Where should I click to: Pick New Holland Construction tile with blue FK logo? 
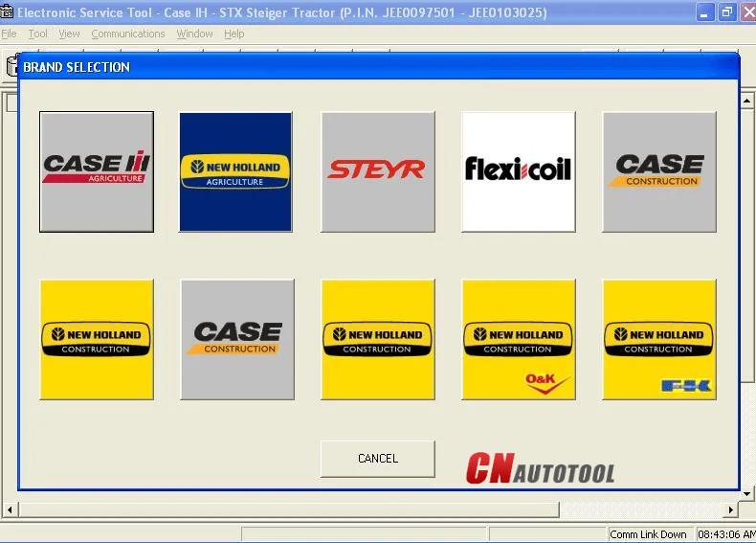659,339
